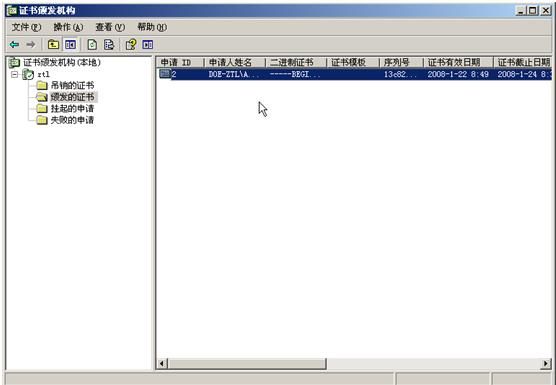Toggle the show/hide console tree icon
The height and width of the screenshot is (385, 556).
pyautogui.click(x=70, y=45)
